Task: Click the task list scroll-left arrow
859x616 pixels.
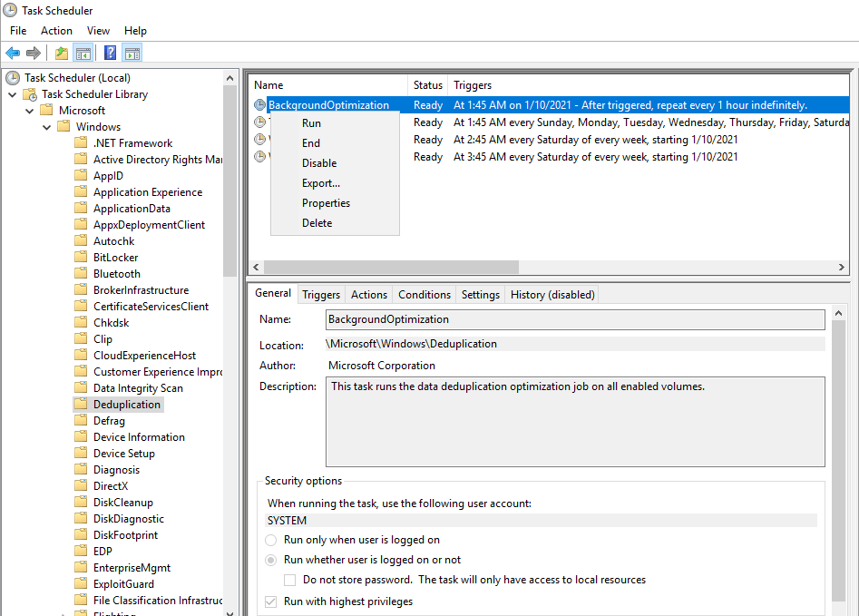Action: pyautogui.click(x=256, y=267)
